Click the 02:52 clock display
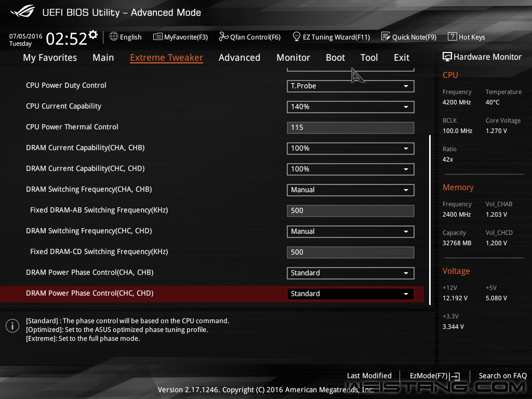Image resolution: width=532 pixels, height=399 pixels. (x=66, y=38)
